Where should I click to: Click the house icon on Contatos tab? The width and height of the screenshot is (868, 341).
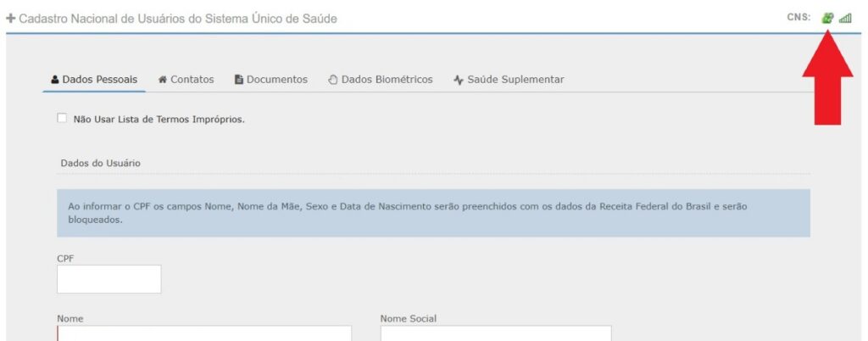pyautogui.click(x=163, y=80)
